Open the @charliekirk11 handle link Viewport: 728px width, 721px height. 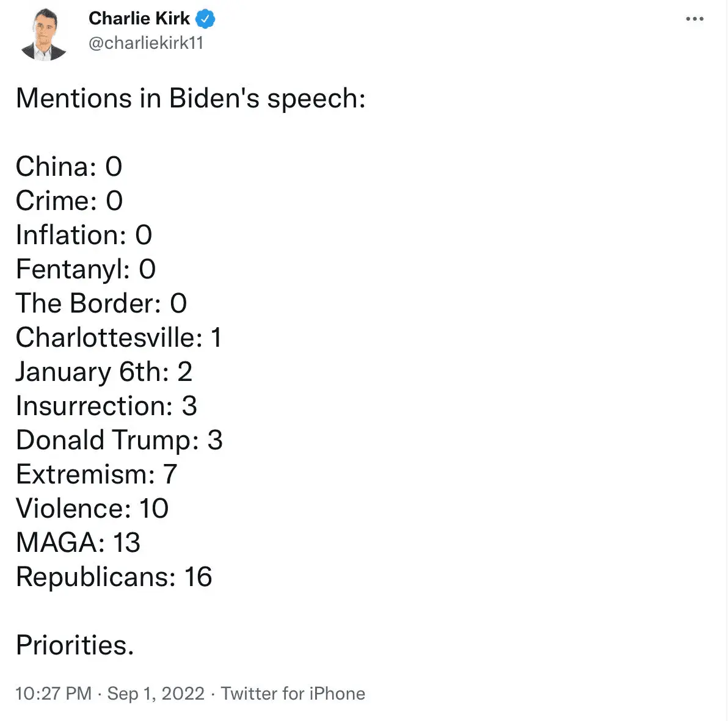[146, 43]
